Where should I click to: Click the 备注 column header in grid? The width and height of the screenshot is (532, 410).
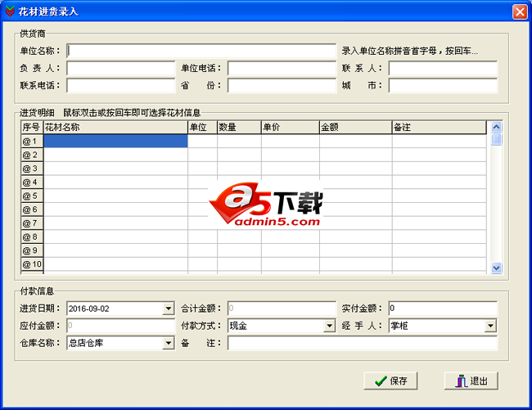click(x=440, y=128)
